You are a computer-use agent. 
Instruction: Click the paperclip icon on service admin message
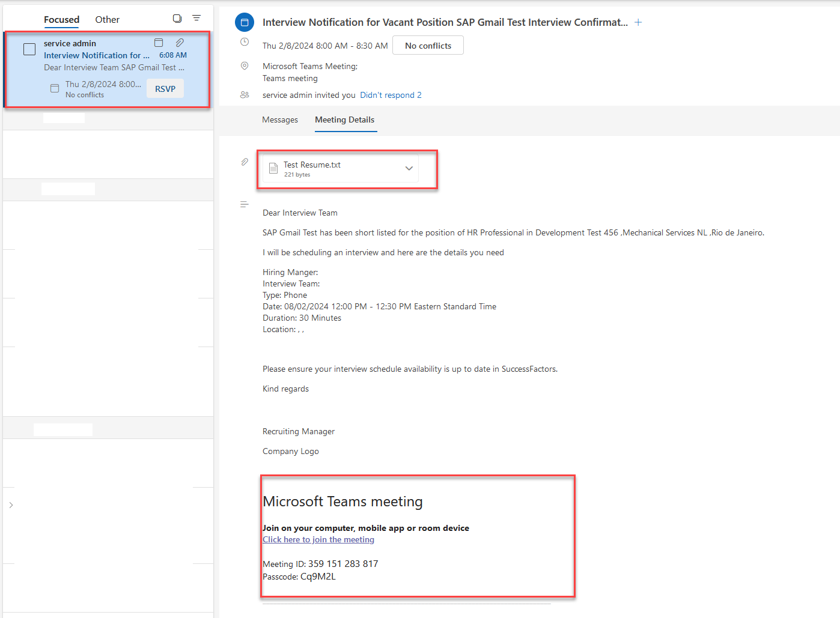[x=180, y=43]
